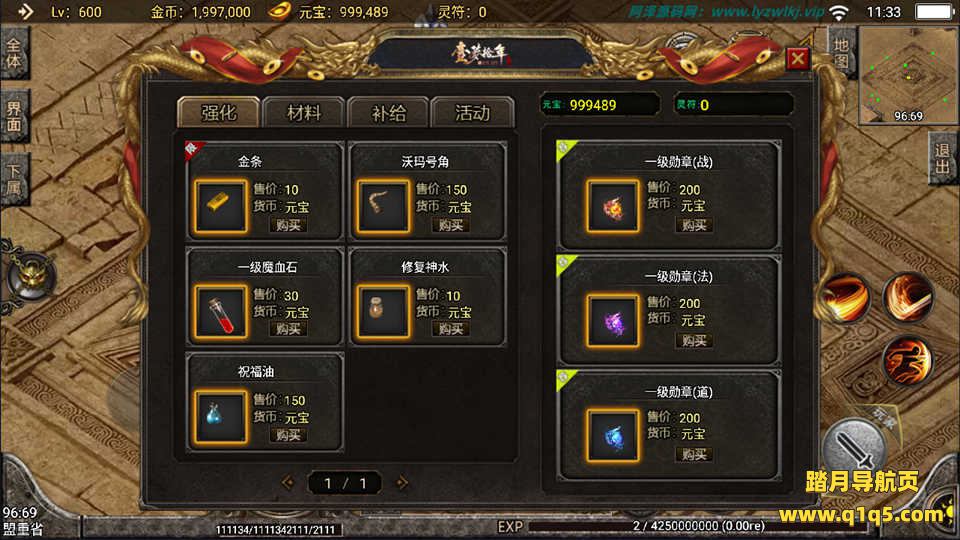Select the warrior medal 一级勋章(战) icon

coord(613,206)
